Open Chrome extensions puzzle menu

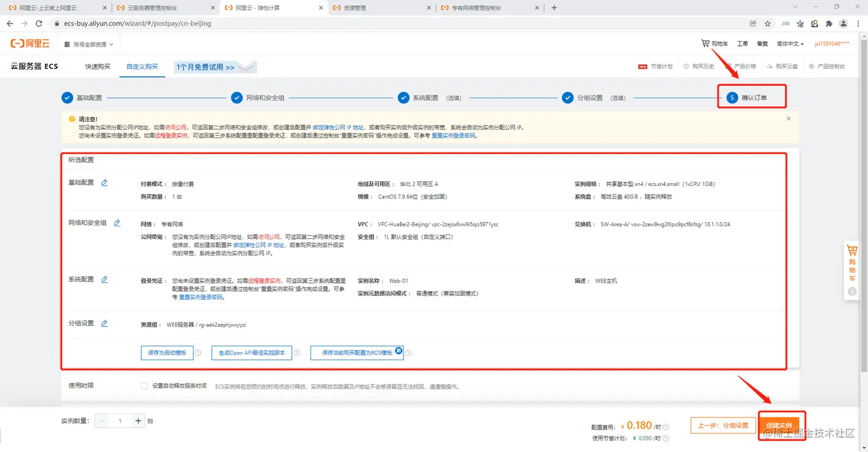click(x=829, y=24)
